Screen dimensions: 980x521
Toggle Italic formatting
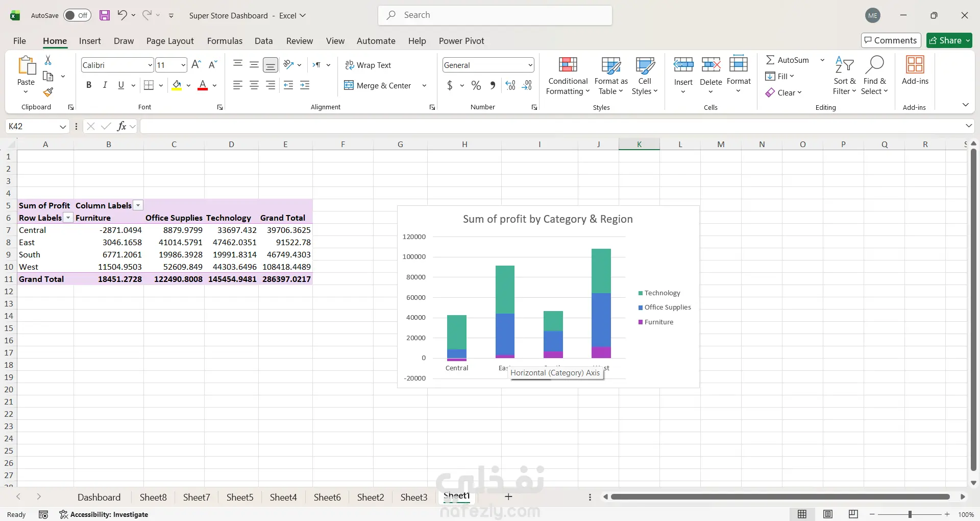(105, 85)
